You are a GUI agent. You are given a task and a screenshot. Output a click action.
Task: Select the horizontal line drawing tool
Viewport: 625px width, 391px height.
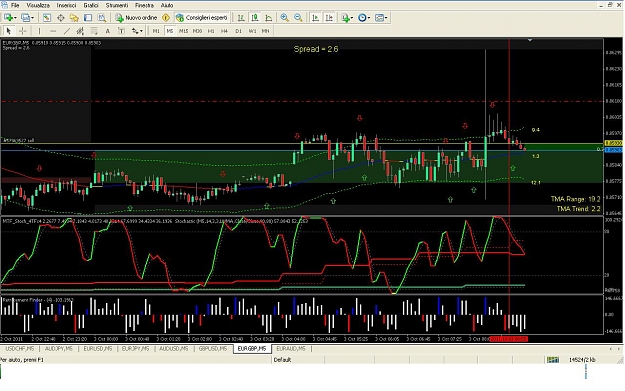click(x=53, y=31)
